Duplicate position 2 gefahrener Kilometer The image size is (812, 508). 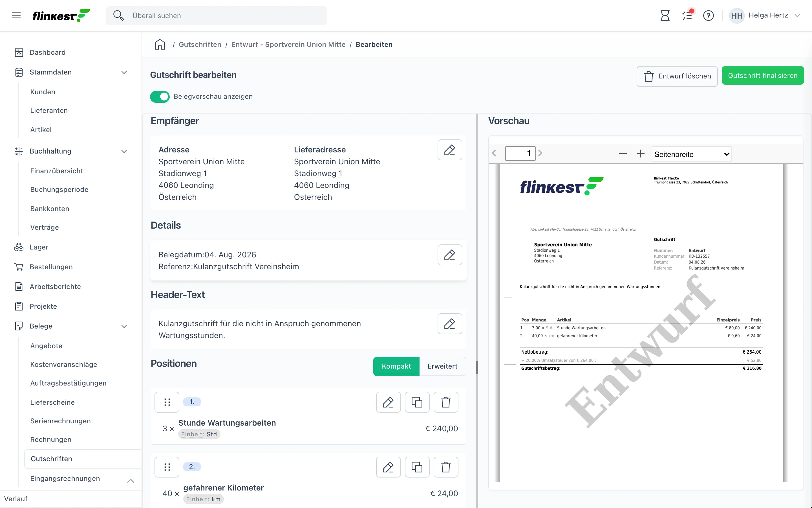[417, 467]
